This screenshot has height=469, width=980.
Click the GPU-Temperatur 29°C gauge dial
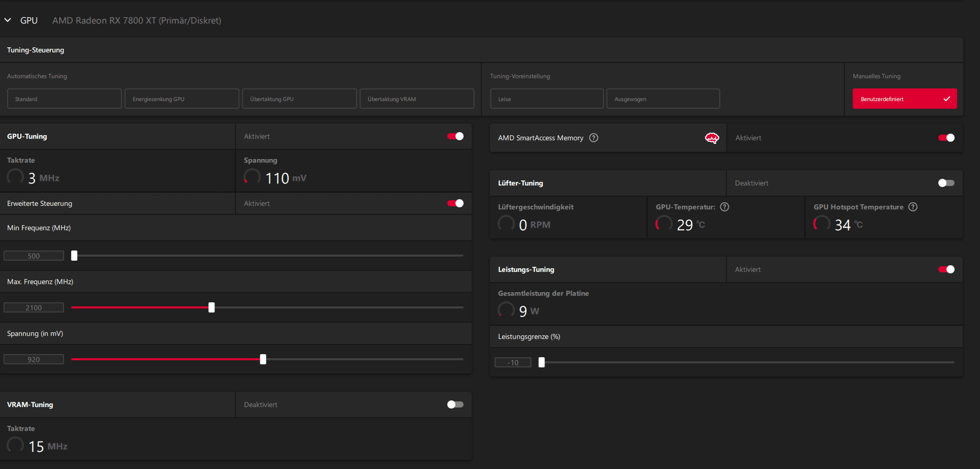(x=664, y=224)
